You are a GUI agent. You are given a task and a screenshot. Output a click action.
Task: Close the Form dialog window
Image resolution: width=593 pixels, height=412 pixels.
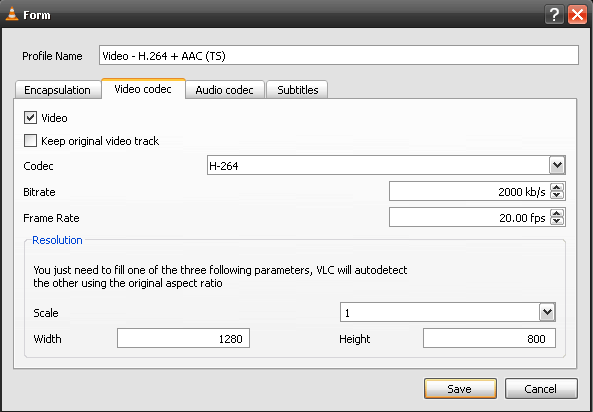(577, 15)
